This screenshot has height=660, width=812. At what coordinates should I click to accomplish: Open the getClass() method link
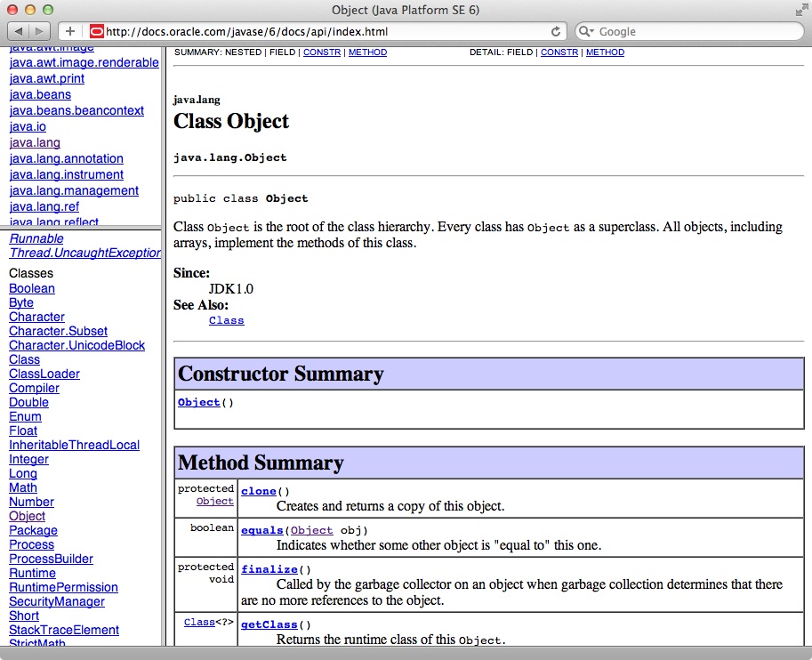tap(262, 624)
